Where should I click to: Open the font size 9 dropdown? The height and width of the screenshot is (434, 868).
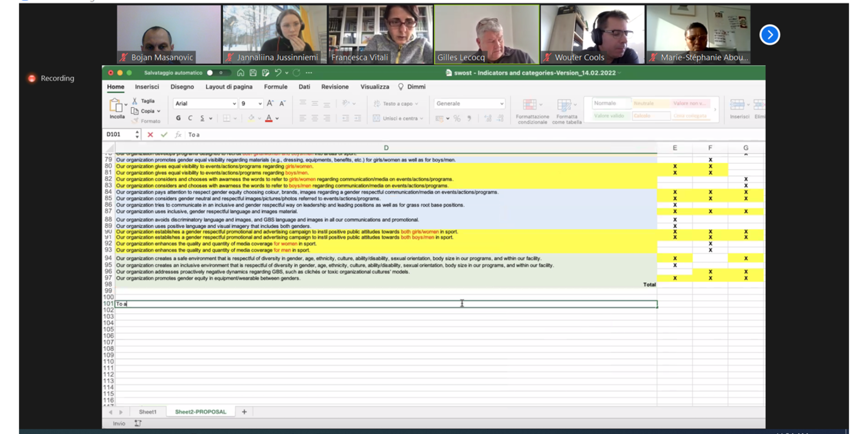(x=260, y=104)
